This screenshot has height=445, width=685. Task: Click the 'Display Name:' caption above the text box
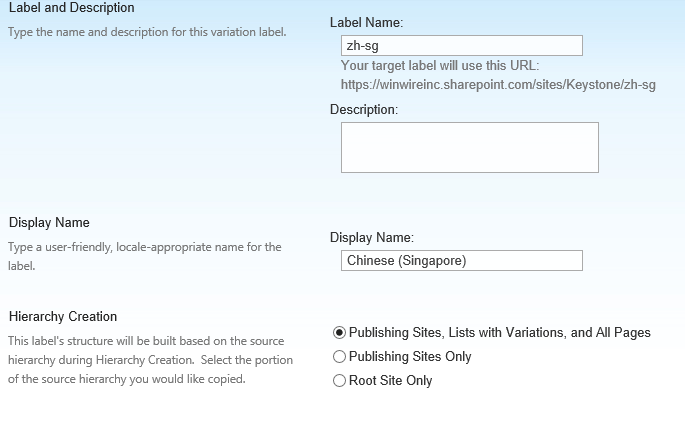pyautogui.click(x=372, y=237)
